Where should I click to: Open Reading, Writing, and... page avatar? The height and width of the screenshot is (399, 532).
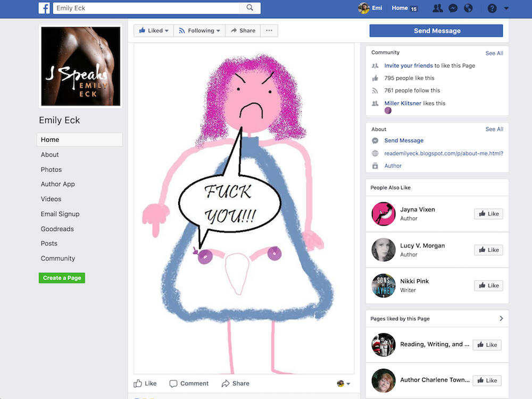click(384, 345)
